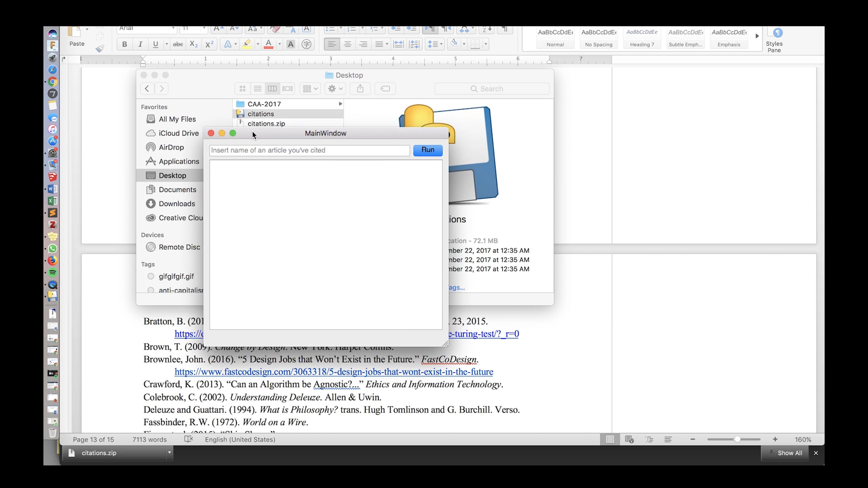The width and height of the screenshot is (868, 488).
Task: Open highlight color dropdown arrow
Action: click(258, 44)
